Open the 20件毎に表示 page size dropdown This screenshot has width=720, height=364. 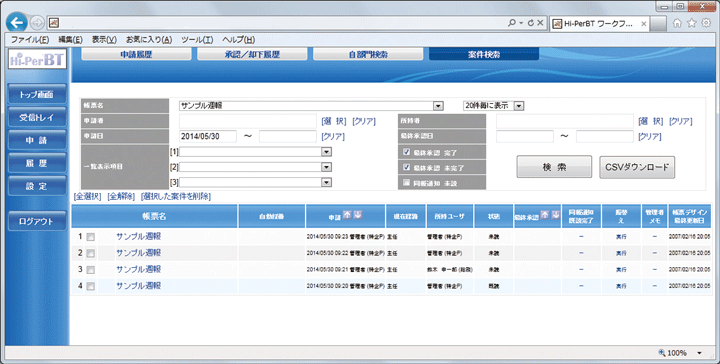[519, 106]
